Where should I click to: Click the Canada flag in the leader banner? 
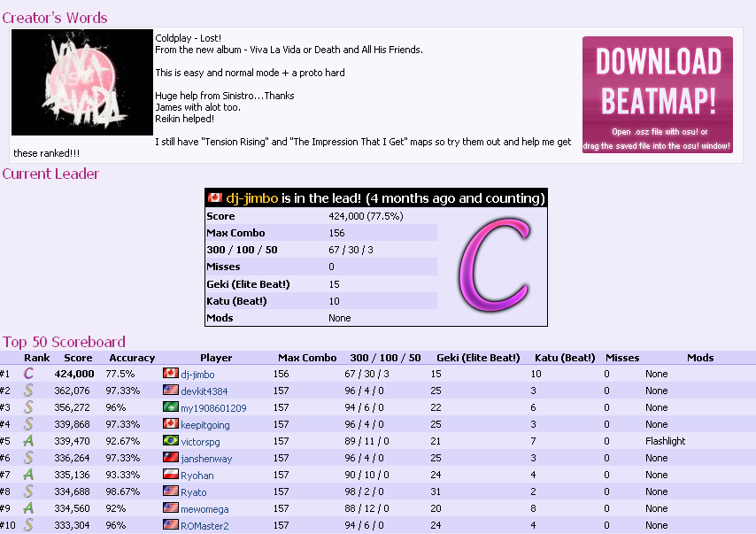215,197
